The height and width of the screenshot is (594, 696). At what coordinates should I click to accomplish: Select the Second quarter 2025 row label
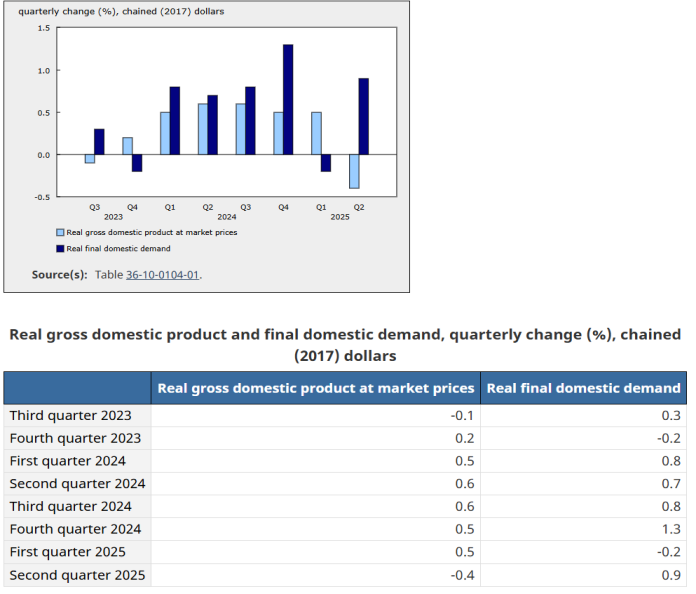click(78, 575)
